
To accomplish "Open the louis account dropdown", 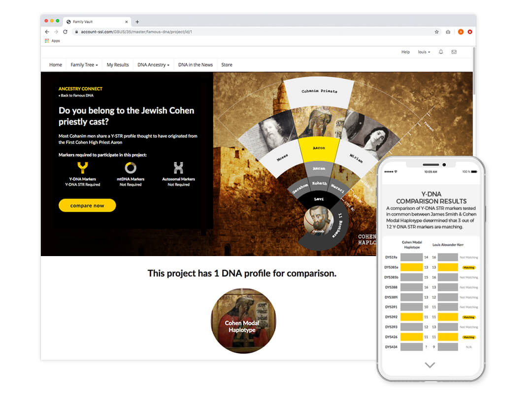I will 424,52.
